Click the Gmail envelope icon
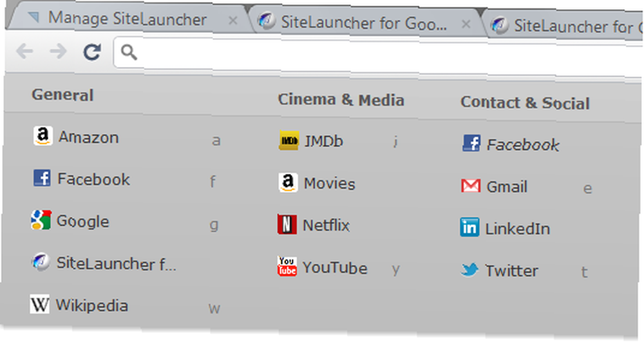The image size is (644, 364). [471, 186]
